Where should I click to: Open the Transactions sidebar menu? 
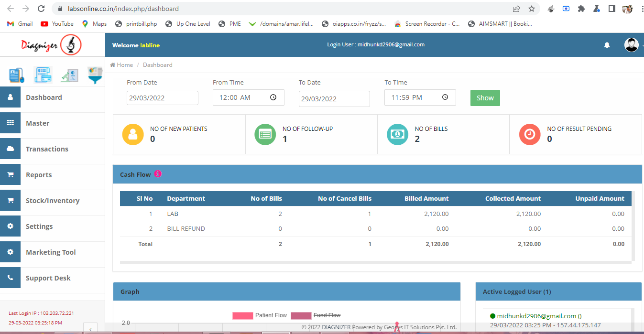pos(47,149)
